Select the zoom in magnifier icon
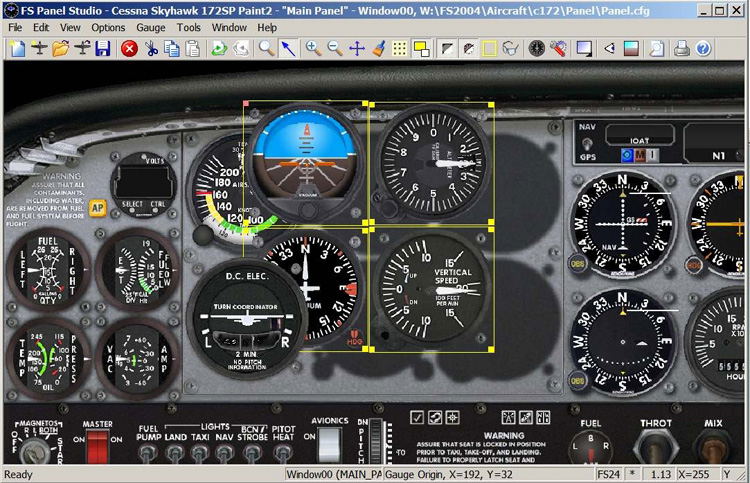750x483 pixels. 313,48
